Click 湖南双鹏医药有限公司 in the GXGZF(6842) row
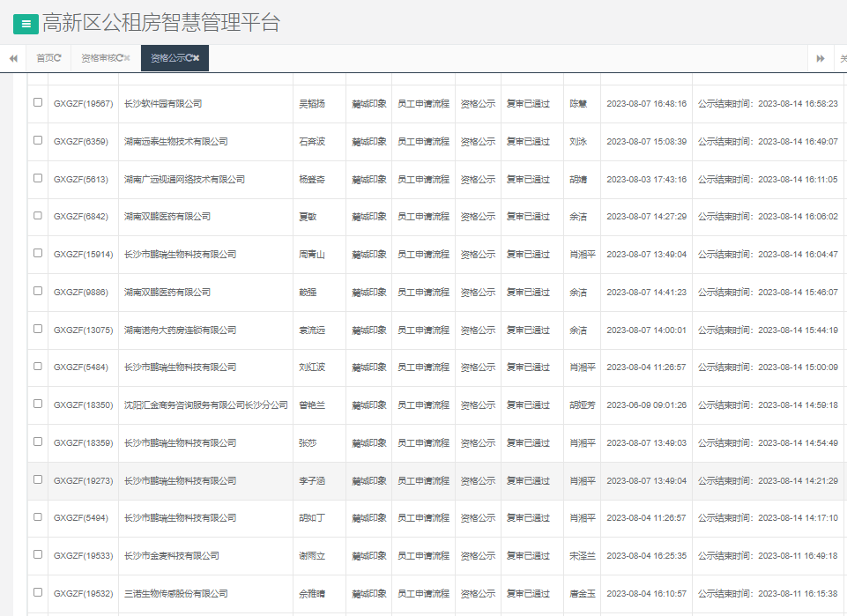Image resolution: width=847 pixels, height=616 pixels. pyautogui.click(x=167, y=217)
